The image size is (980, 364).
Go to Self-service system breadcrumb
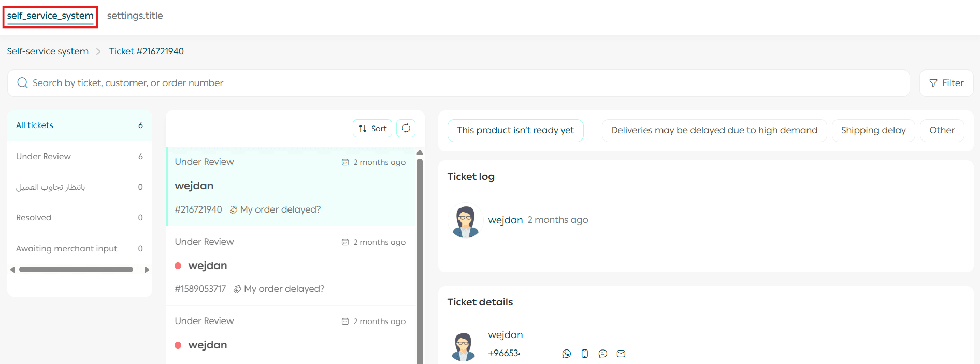pos(48,51)
